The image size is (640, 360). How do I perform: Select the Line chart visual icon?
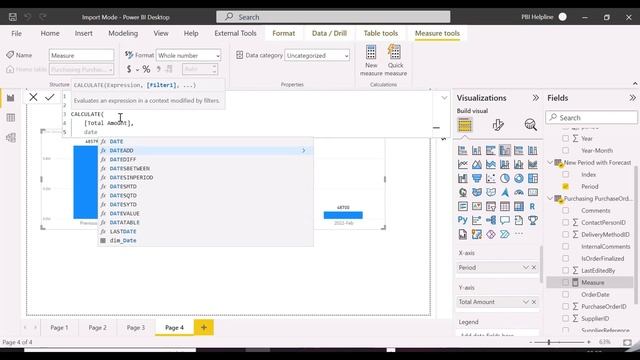[x=462, y=164]
